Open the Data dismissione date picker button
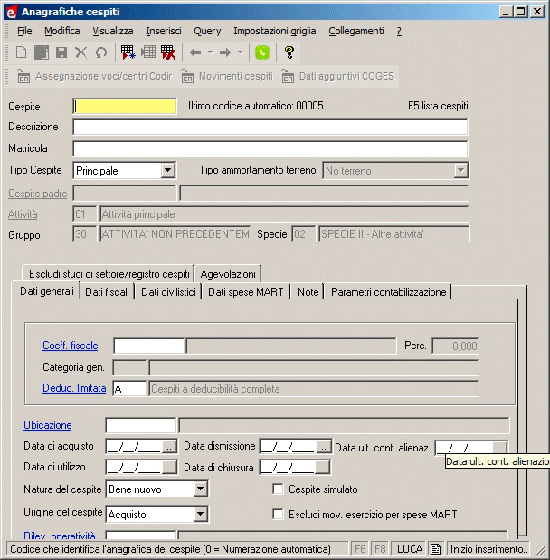Screen dimensions: 550x560 (324, 447)
